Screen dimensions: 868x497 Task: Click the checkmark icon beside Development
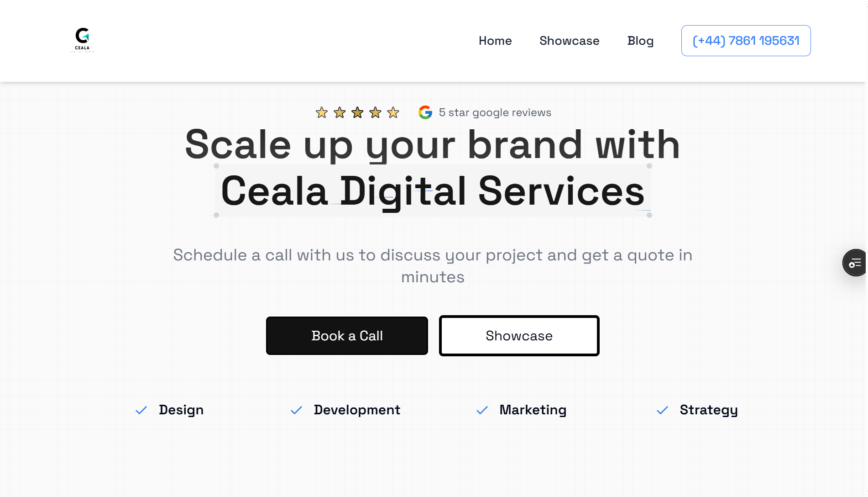click(x=297, y=410)
